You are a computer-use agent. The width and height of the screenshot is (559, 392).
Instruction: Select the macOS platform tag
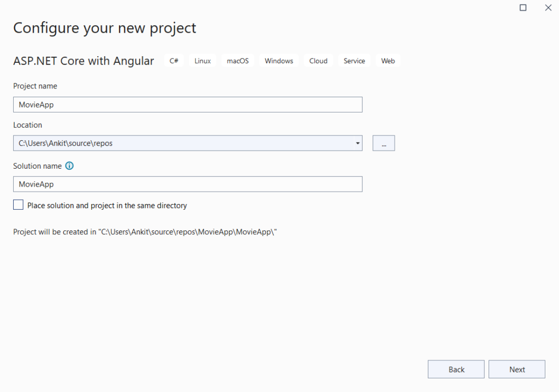pos(237,61)
